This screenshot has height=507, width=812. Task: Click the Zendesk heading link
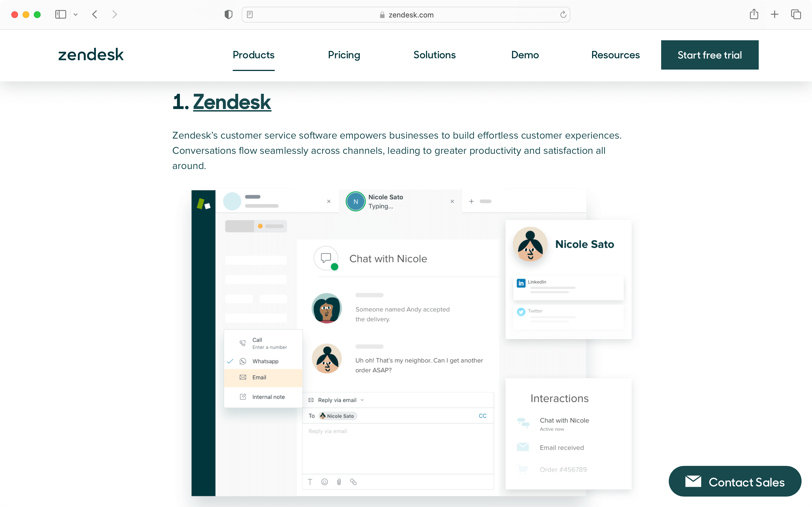[x=232, y=102]
